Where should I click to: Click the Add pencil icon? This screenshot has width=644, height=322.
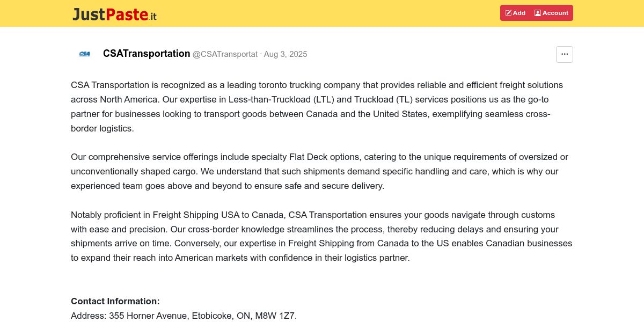click(x=508, y=13)
